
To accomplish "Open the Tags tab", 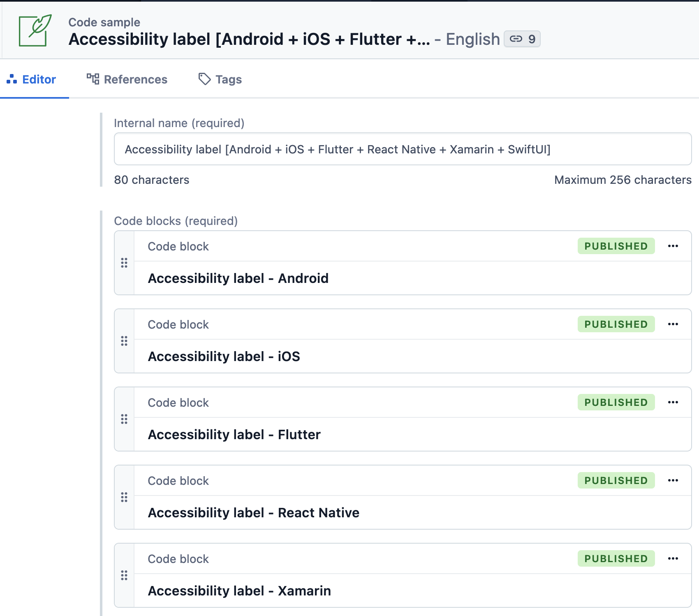I will [x=220, y=79].
